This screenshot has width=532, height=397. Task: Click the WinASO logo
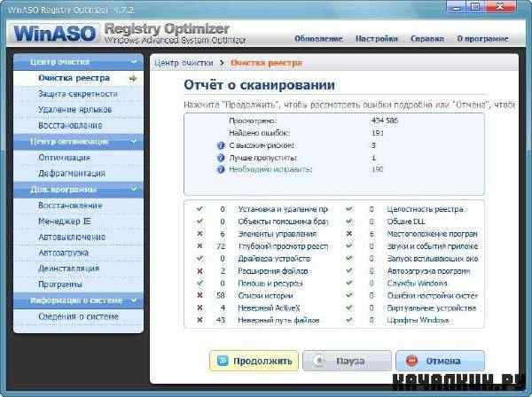point(55,34)
